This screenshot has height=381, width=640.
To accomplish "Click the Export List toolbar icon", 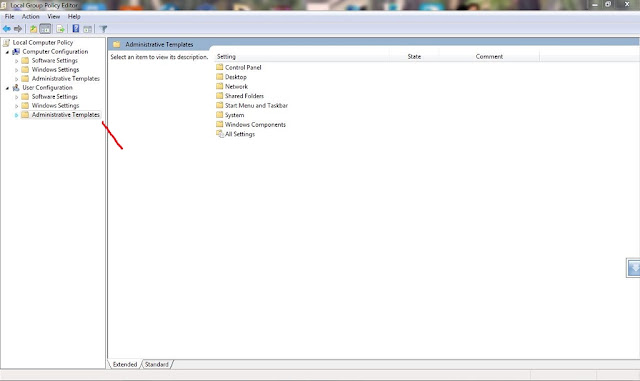I will 60,29.
